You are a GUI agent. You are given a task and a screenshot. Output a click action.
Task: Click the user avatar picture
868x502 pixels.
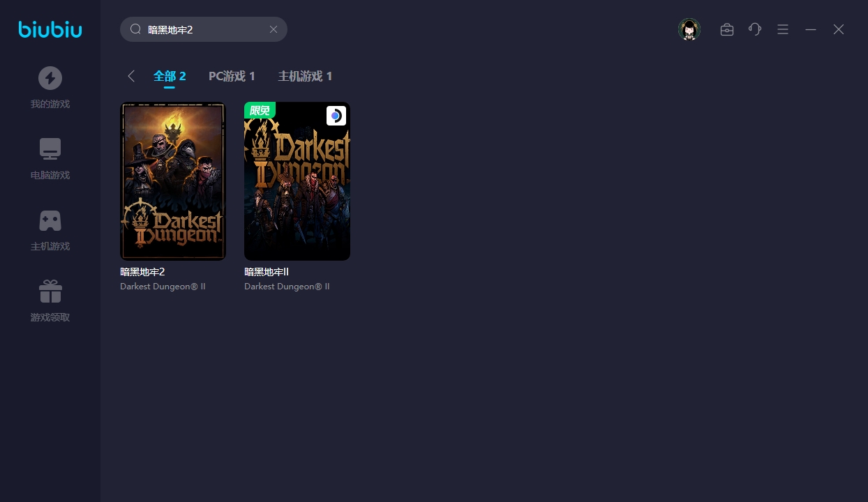tap(689, 29)
